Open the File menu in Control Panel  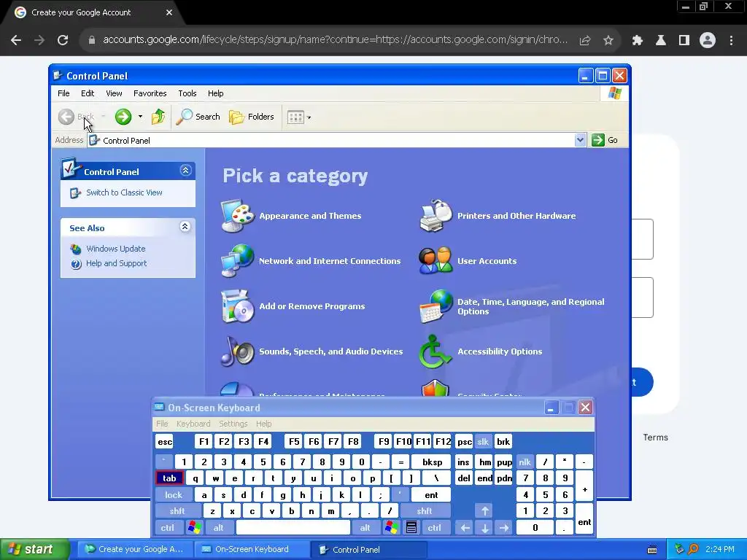tap(63, 93)
